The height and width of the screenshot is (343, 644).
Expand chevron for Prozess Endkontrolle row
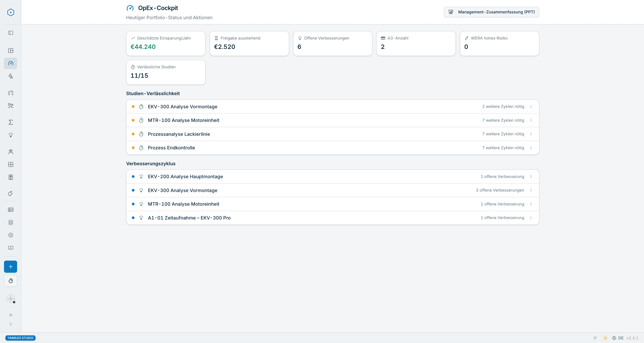531,148
